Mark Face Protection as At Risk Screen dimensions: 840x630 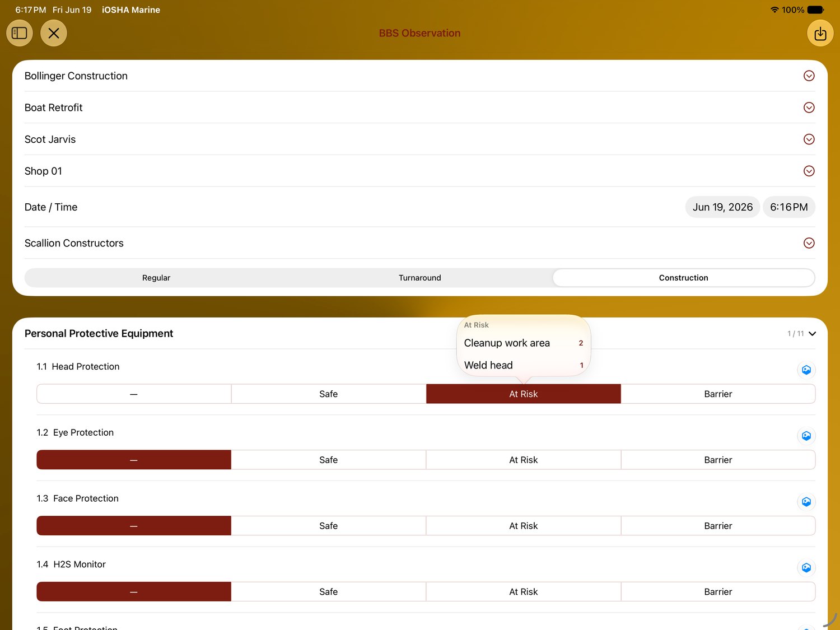(x=524, y=526)
